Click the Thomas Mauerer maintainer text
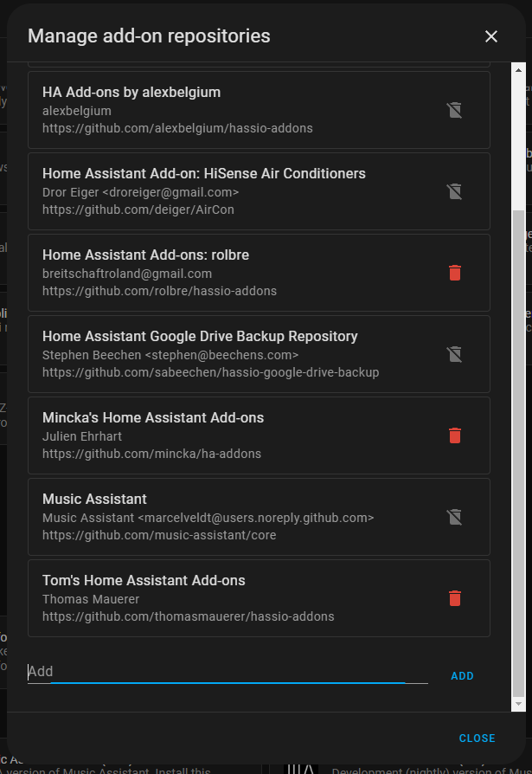This screenshot has width=532, height=774. (x=91, y=600)
